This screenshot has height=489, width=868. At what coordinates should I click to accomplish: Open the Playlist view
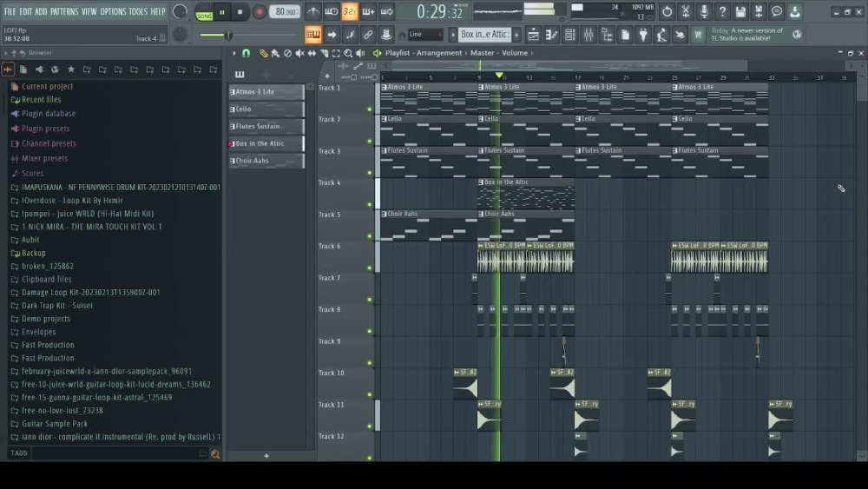coord(533,35)
